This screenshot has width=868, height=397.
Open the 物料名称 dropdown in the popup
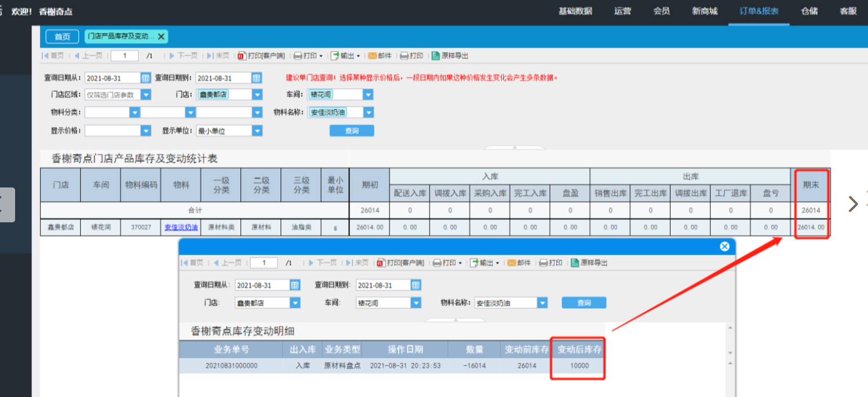(x=542, y=302)
